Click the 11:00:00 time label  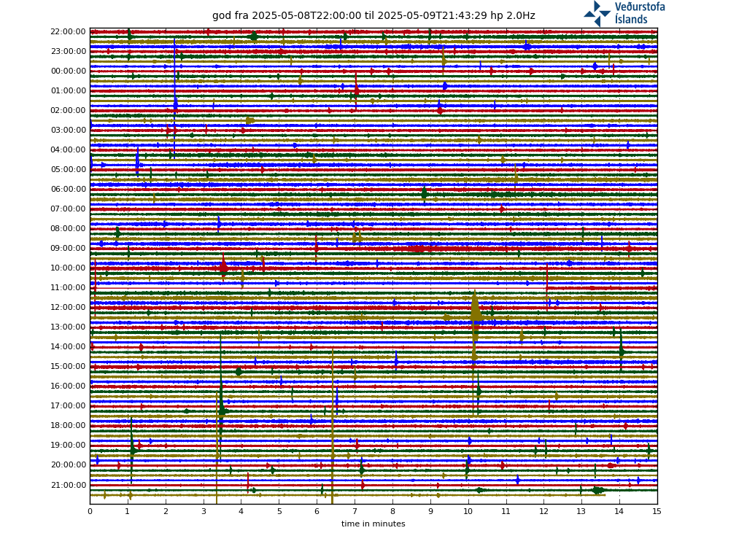[x=68, y=287]
